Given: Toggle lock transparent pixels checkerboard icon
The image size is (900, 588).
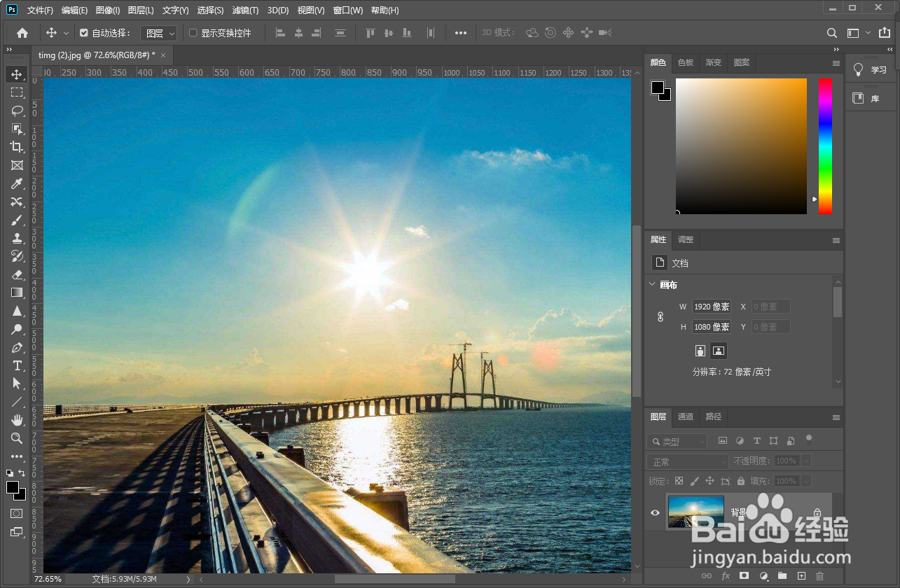Looking at the screenshot, I should [x=679, y=482].
